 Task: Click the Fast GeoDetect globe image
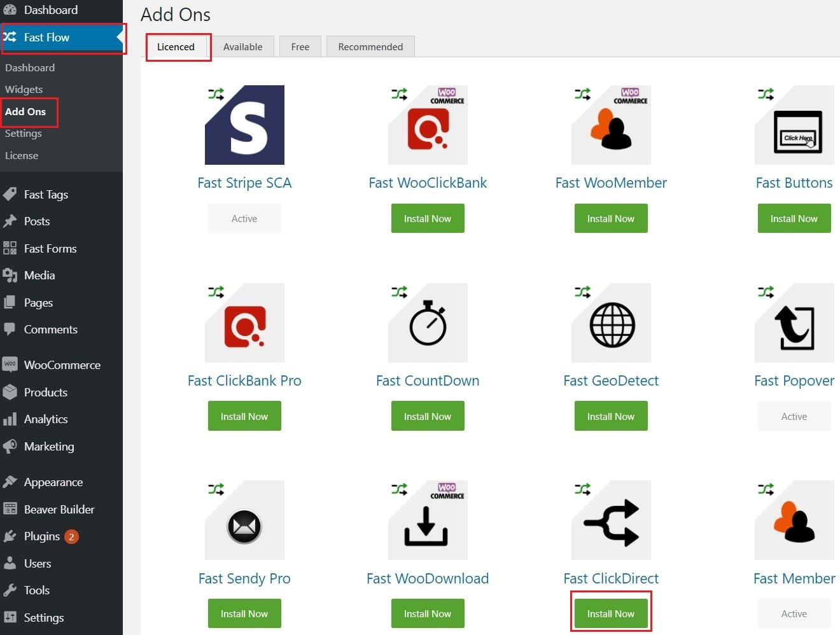611,323
